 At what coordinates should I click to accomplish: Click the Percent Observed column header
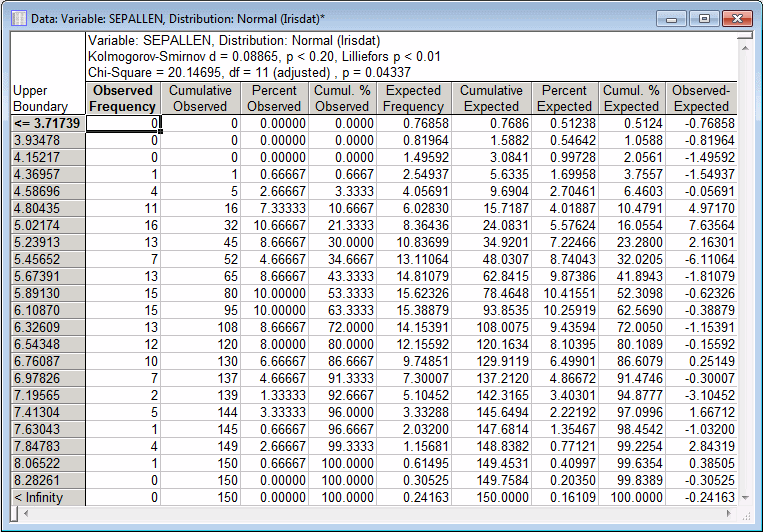(x=274, y=98)
